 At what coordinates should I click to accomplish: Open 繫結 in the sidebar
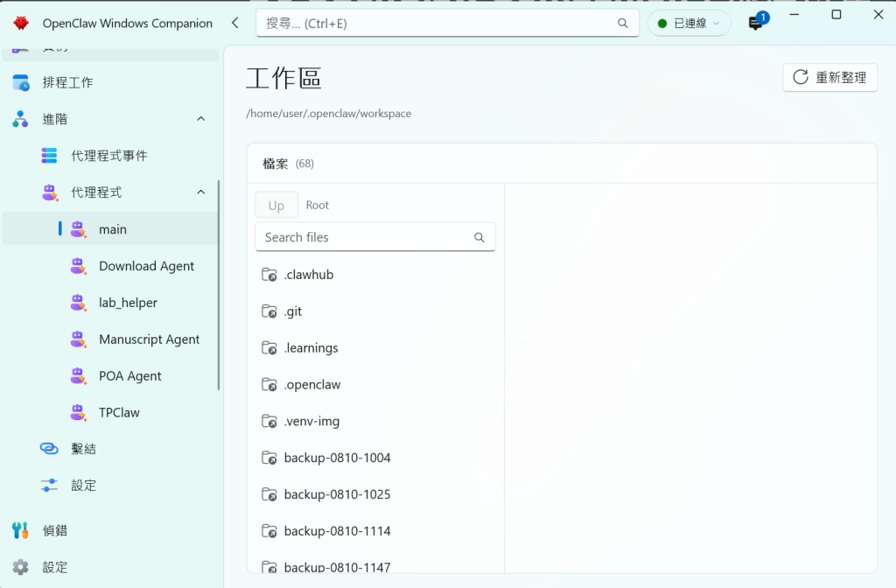(x=110, y=449)
